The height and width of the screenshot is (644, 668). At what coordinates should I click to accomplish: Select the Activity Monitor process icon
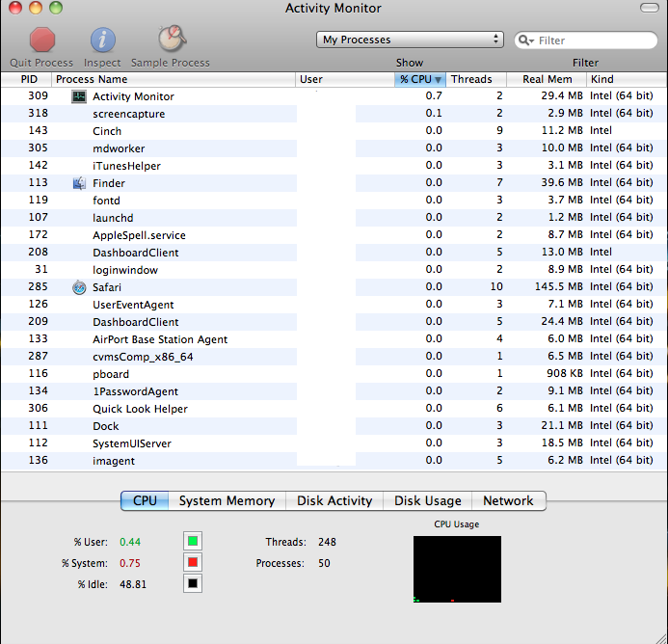coord(79,96)
